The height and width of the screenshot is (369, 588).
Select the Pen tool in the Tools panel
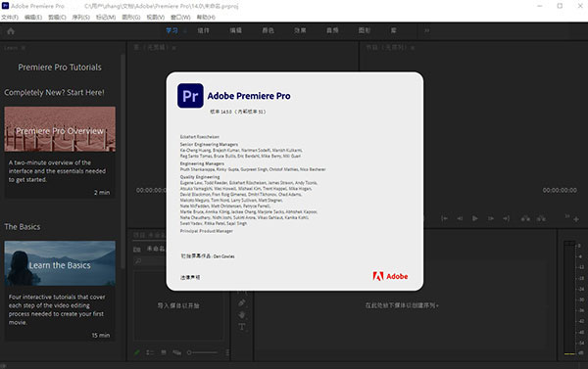[x=242, y=302]
